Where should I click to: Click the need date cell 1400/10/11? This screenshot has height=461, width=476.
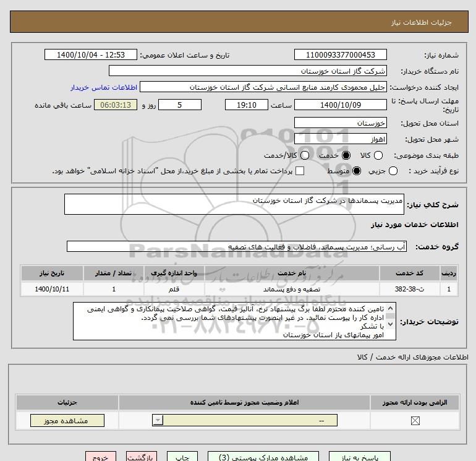[52, 289]
